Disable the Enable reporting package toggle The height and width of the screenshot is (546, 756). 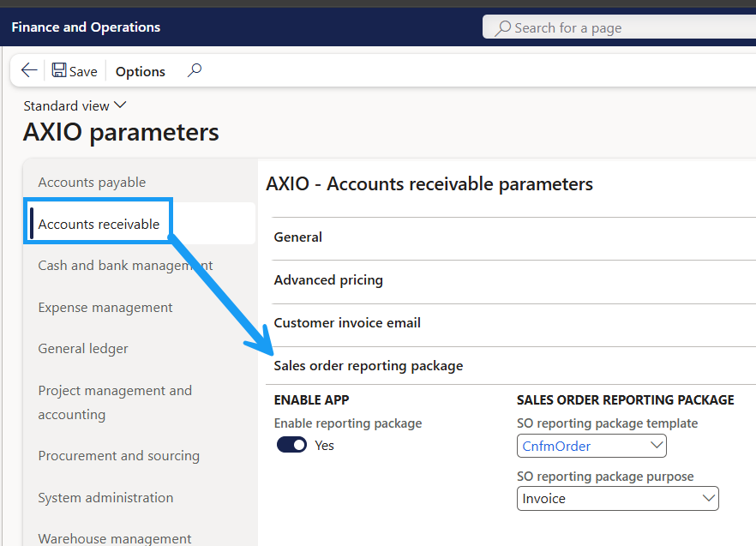click(x=291, y=445)
